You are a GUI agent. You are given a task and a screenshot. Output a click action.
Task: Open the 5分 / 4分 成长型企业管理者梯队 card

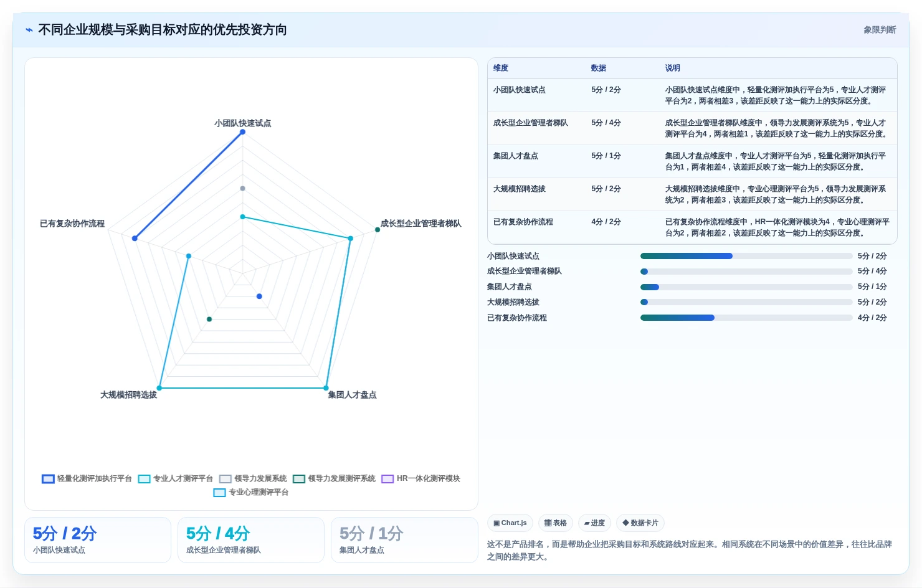[251, 540]
